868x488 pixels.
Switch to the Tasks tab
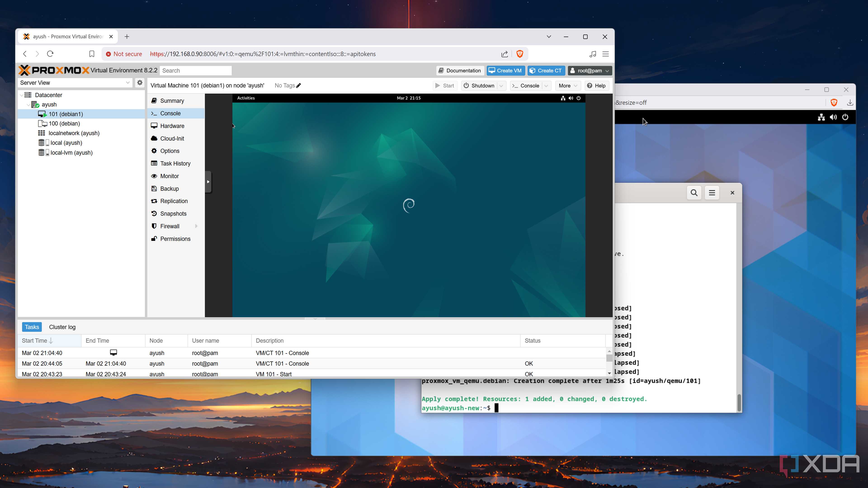click(x=32, y=327)
